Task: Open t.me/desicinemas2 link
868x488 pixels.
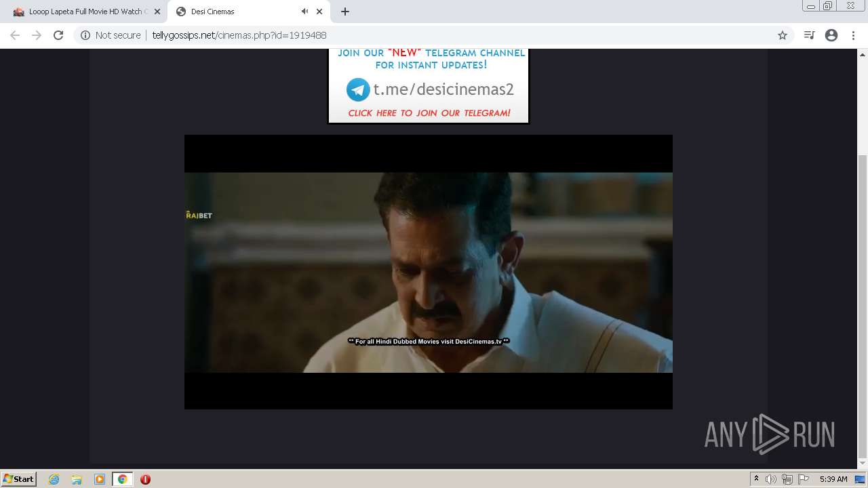Action: pyautogui.click(x=443, y=89)
